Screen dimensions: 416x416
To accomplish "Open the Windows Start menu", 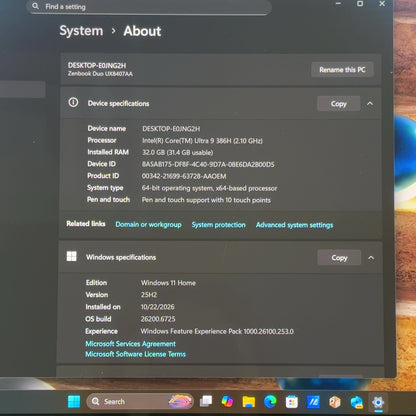I will [x=74, y=401].
